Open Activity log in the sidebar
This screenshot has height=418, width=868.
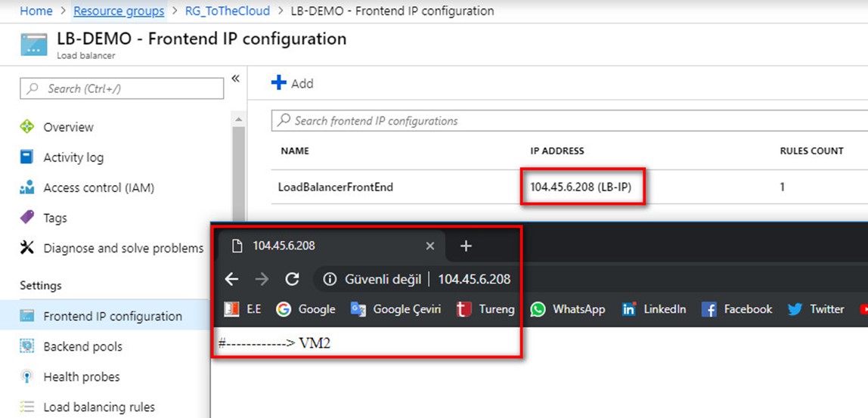tap(73, 157)
